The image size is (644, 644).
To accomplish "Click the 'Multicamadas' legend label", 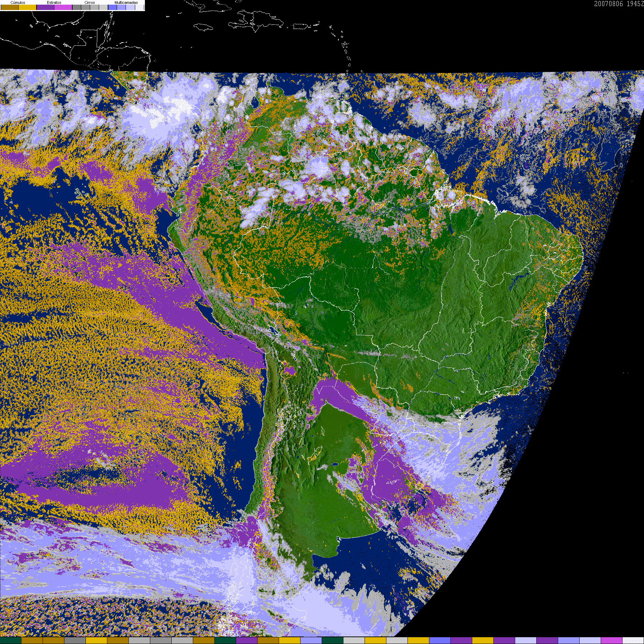I will coord(126,3).
